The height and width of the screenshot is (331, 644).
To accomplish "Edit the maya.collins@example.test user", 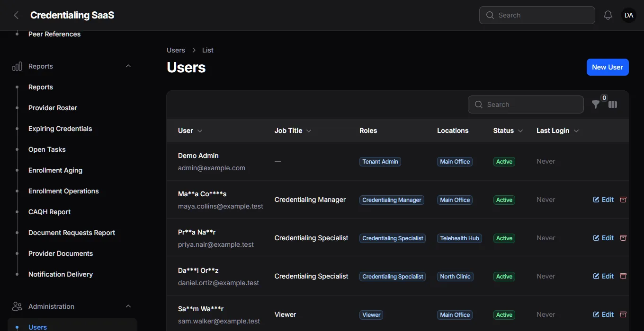I will point(603,200).
